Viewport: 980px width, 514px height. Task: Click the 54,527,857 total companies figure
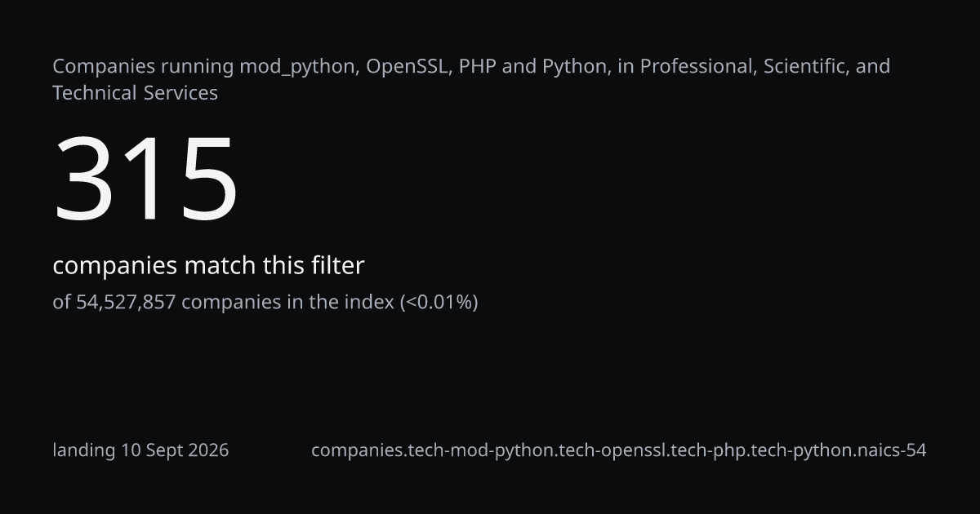click(x=126, y=302)
